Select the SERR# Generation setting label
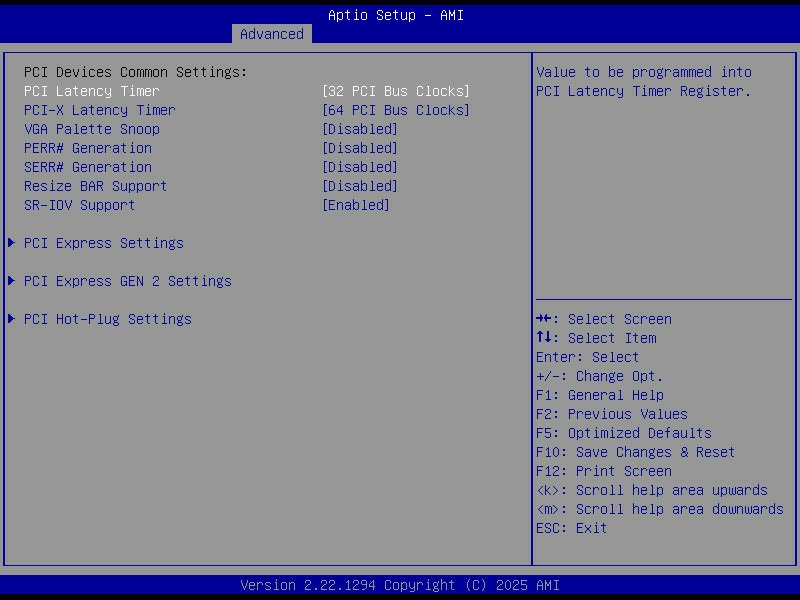The image size is (800, 600). tap(88, 167)
